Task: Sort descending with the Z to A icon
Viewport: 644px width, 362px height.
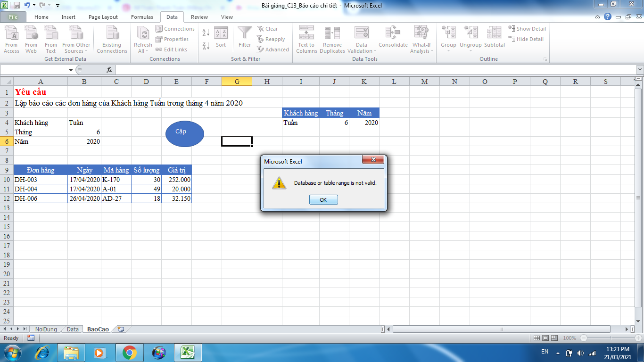Action: tap(206, 46)
